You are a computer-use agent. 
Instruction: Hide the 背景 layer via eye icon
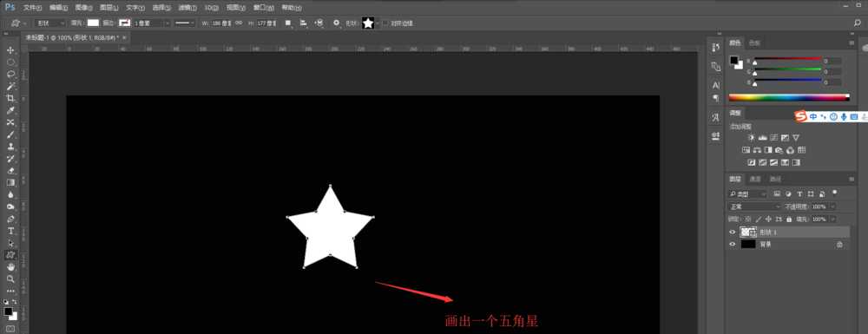click(x=733, y=244)
